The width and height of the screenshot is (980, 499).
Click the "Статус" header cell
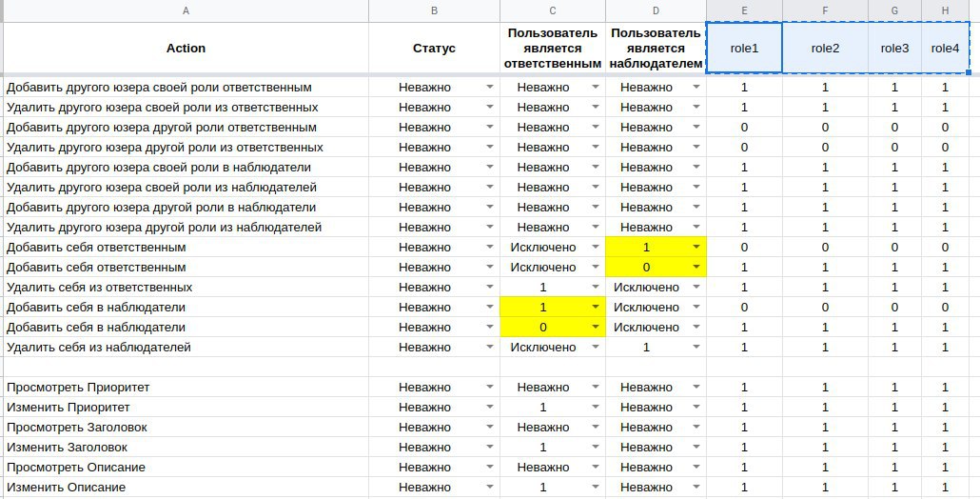(x=434, y=49)
